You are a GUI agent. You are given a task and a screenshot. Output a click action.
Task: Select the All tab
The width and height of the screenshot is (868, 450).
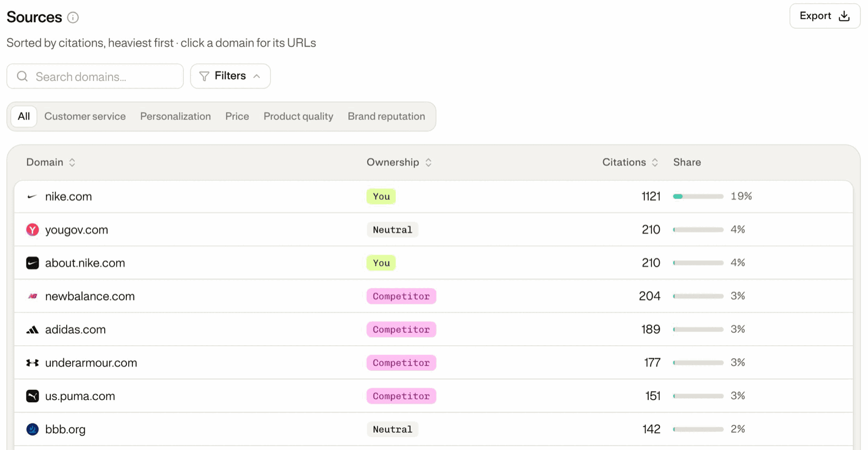point(24,116)
